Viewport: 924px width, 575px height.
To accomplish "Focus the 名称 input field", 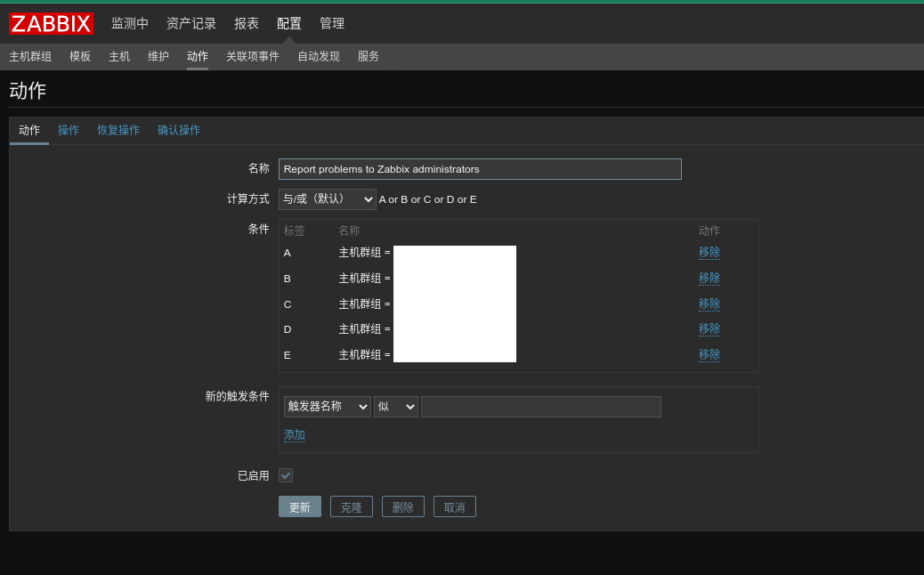I will click(480, 169).
